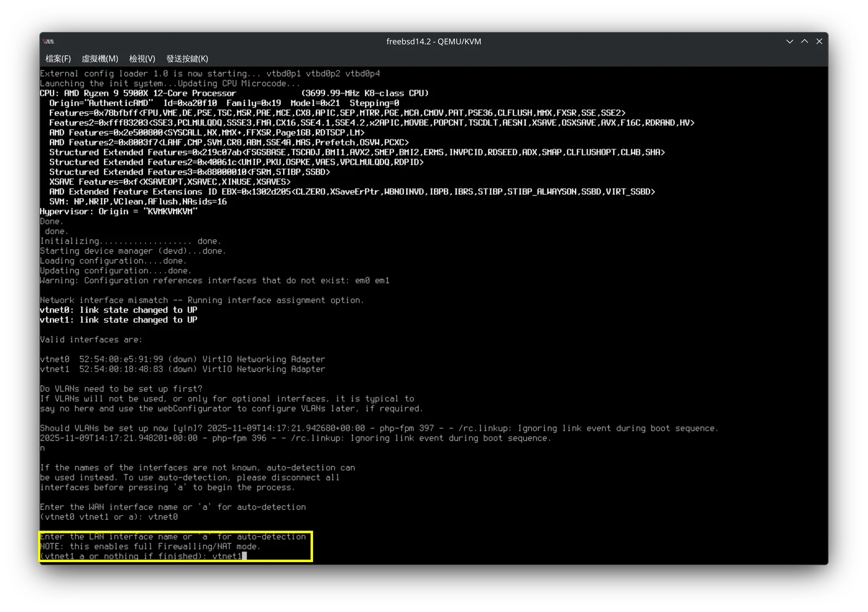Click 'Enter the LAN interface name' line

[173, 537]
